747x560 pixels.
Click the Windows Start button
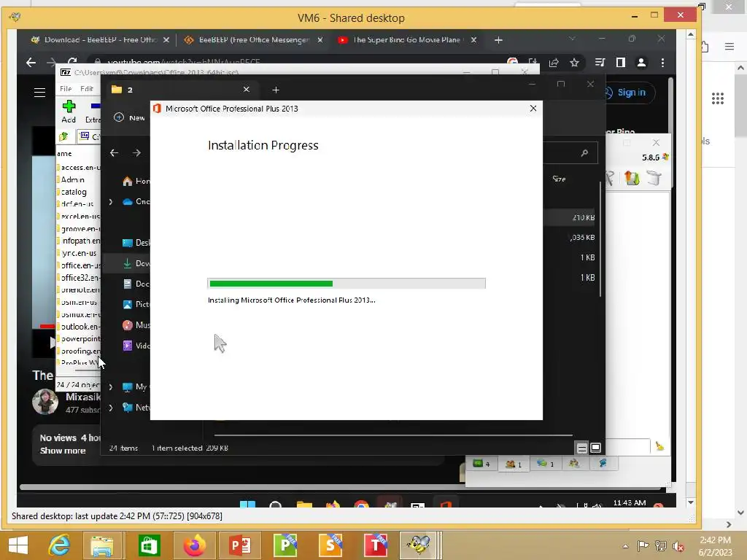[x=18, y=545]
